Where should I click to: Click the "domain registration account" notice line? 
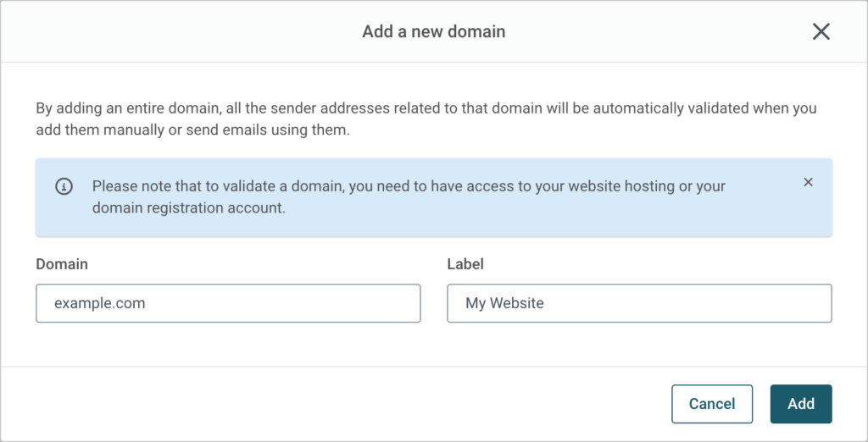[x=188, y=208]
